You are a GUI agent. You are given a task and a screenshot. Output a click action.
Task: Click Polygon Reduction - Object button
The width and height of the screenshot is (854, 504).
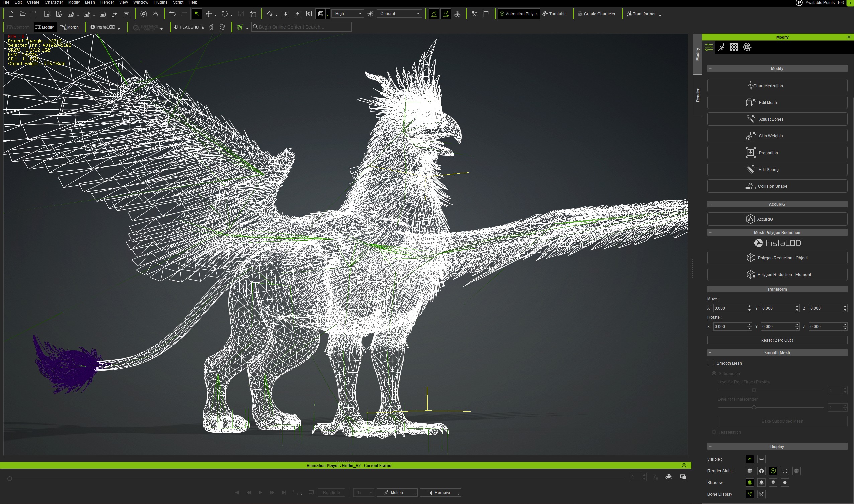click(x=777, y=258)
